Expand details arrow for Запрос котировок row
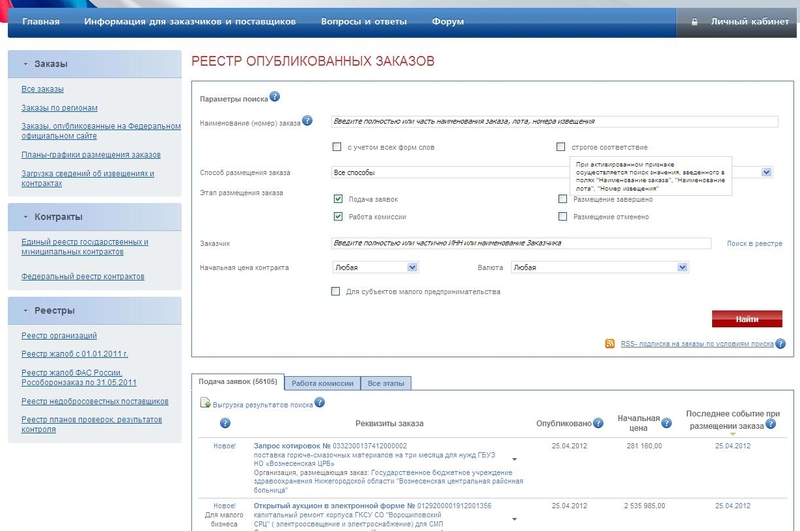The height and width of the screenshot is (531, 800). (x=514, y=459)
